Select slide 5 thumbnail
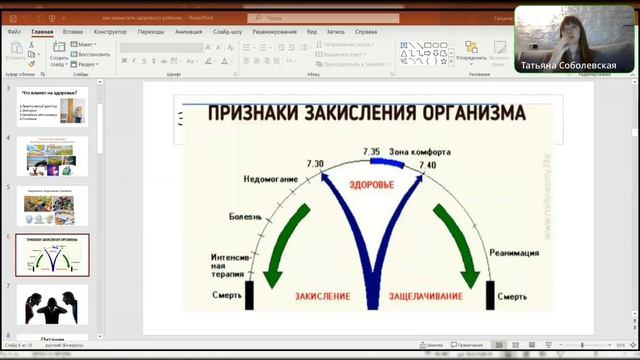This screenshot has width=640, height=360. coord(52,206)
